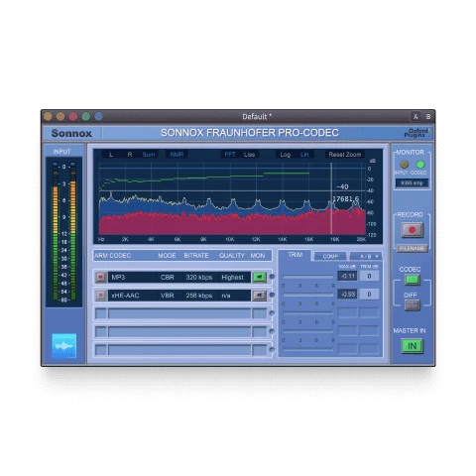Click the blue title bar button
This screenshot has width=476, height=476.
click(x=98, y=116)
